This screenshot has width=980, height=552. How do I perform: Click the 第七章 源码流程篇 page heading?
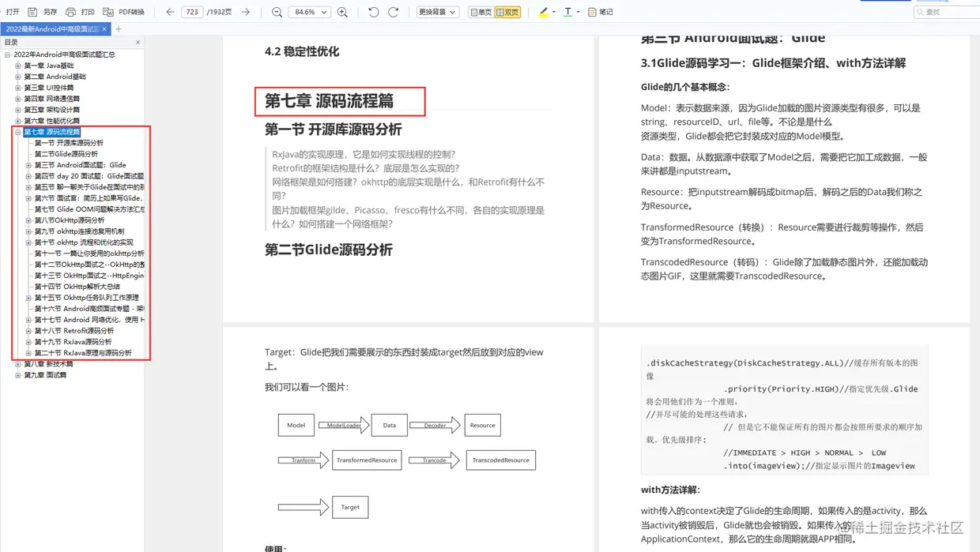tap(330, 101)
